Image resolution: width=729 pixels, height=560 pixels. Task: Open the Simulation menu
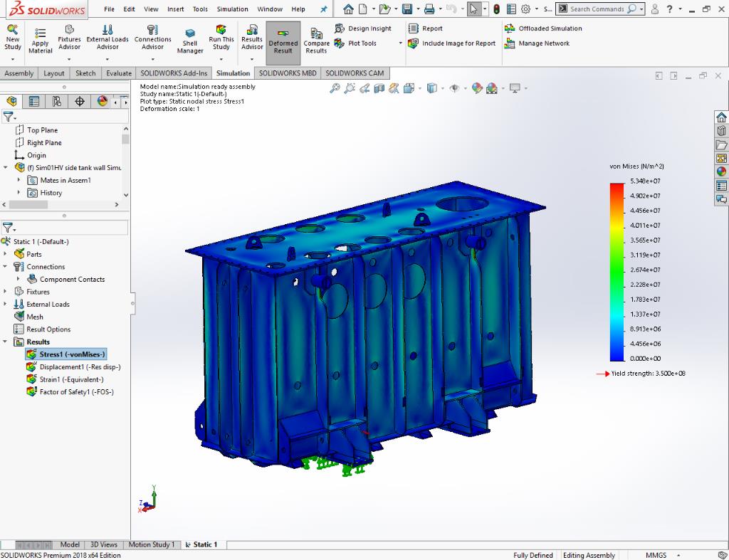click(232, 9)
